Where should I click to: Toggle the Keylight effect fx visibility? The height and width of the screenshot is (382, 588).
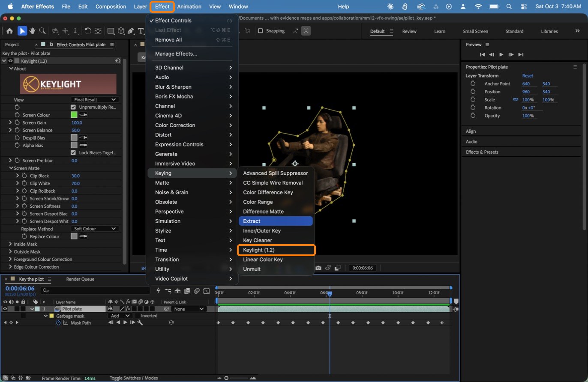tap(11, 61)
